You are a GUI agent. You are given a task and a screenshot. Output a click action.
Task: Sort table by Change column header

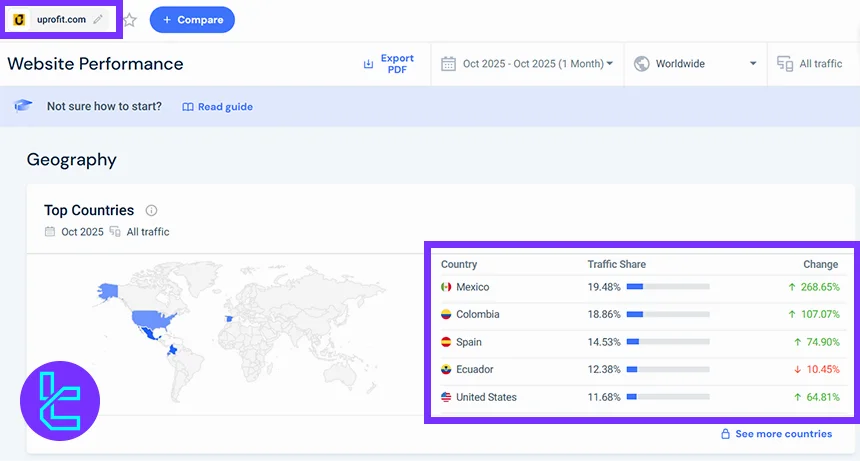click(x=820, y=264)
